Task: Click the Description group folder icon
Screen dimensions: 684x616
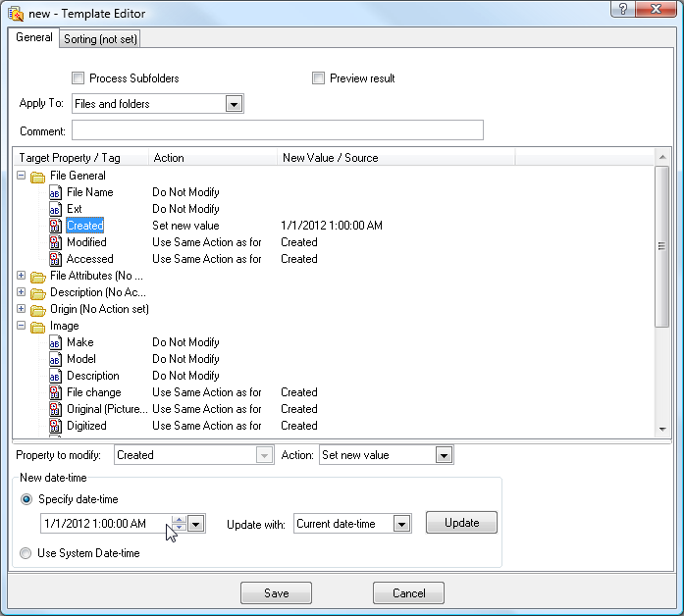Action: click(x=38, y=293)
